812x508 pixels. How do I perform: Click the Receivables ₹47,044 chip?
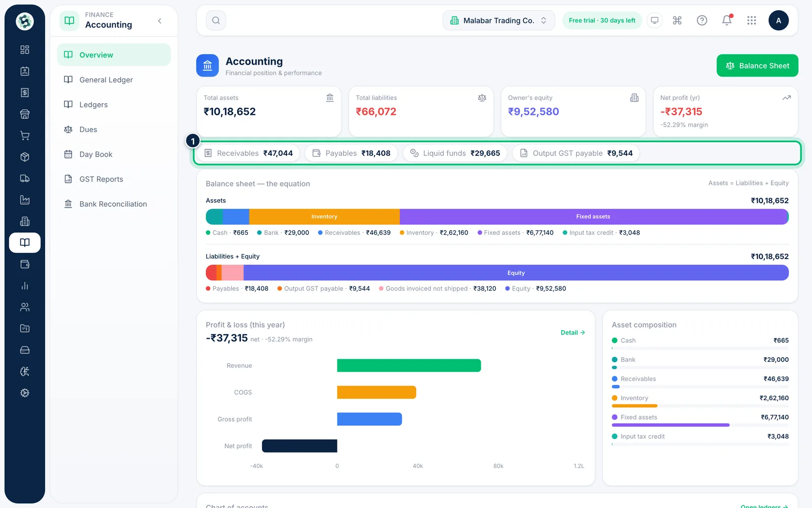click(x=249, y=153)
